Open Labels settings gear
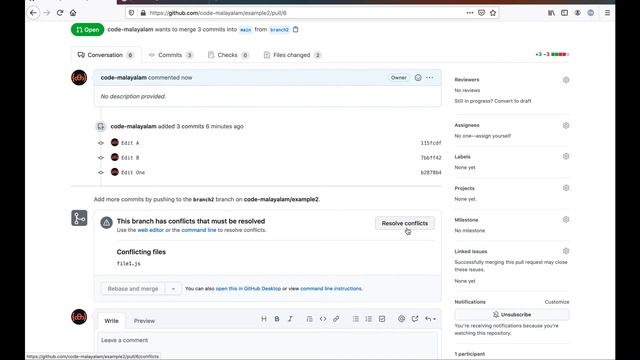The width and height of the screenshot is (640, 360). click(566, 156)
